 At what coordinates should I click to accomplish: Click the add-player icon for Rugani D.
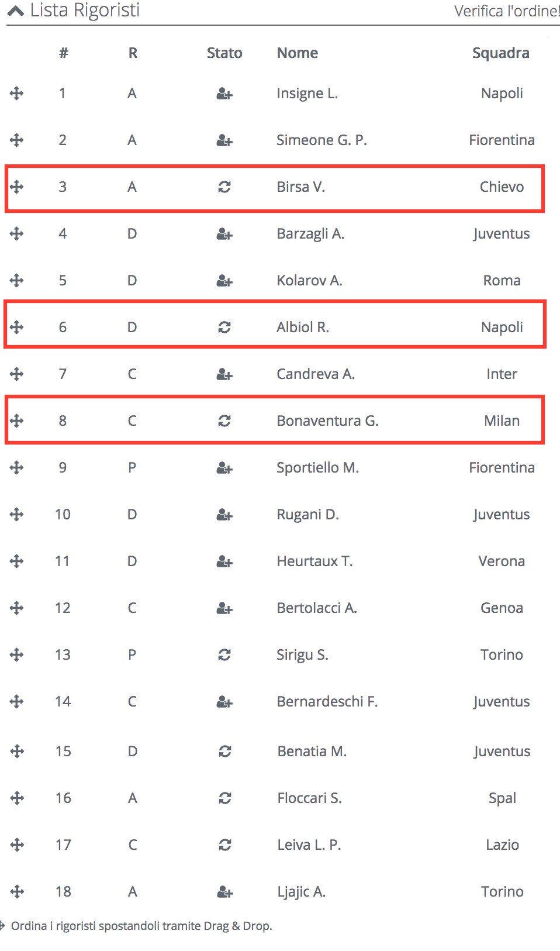[x=224, y=515]
